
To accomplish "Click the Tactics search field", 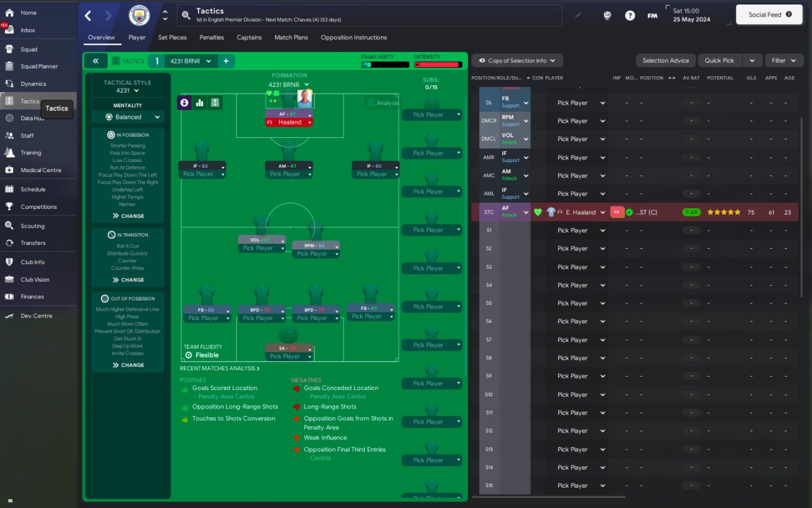I will [x=370, y=16].
